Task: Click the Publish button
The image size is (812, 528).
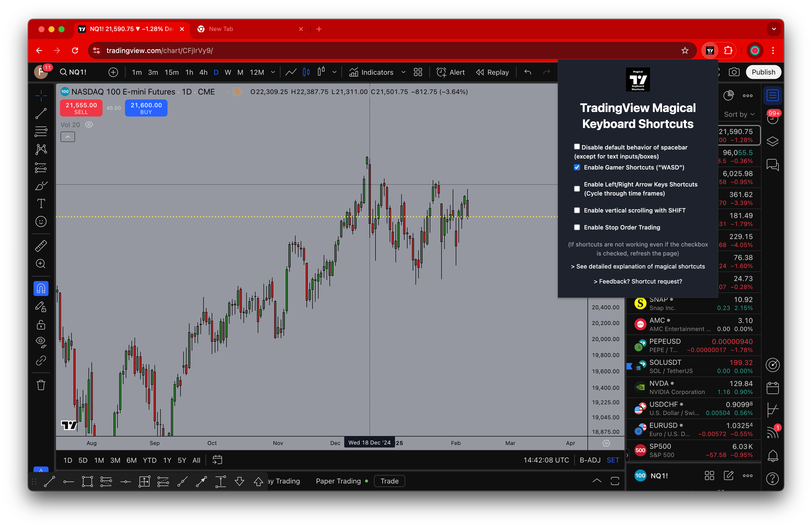Action: 763,72
